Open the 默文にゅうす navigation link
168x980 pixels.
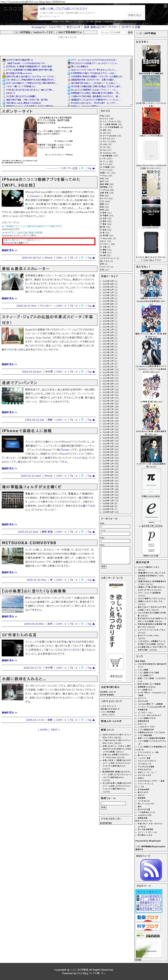click(74, 27)
